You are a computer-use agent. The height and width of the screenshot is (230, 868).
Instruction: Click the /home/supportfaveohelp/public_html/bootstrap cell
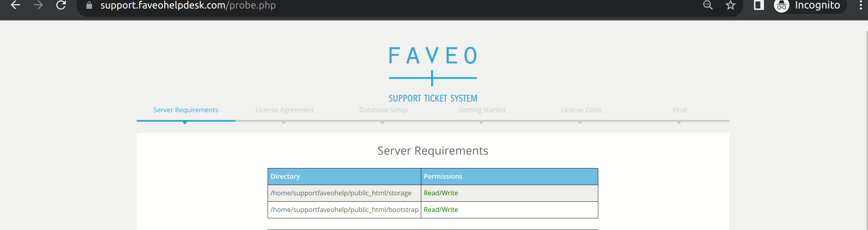[x=344, y=210]
